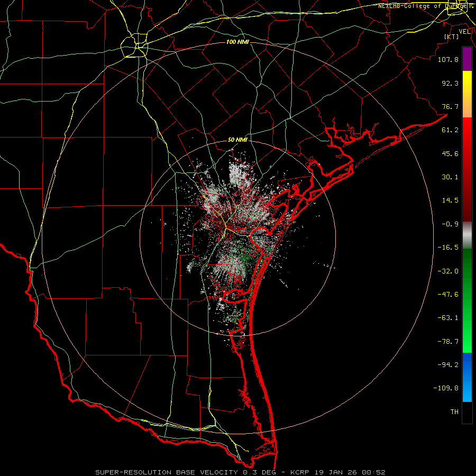Screen dimensions: 476x476
Task: Select the 30.1 velocity scale value
Action: point(450,177)
